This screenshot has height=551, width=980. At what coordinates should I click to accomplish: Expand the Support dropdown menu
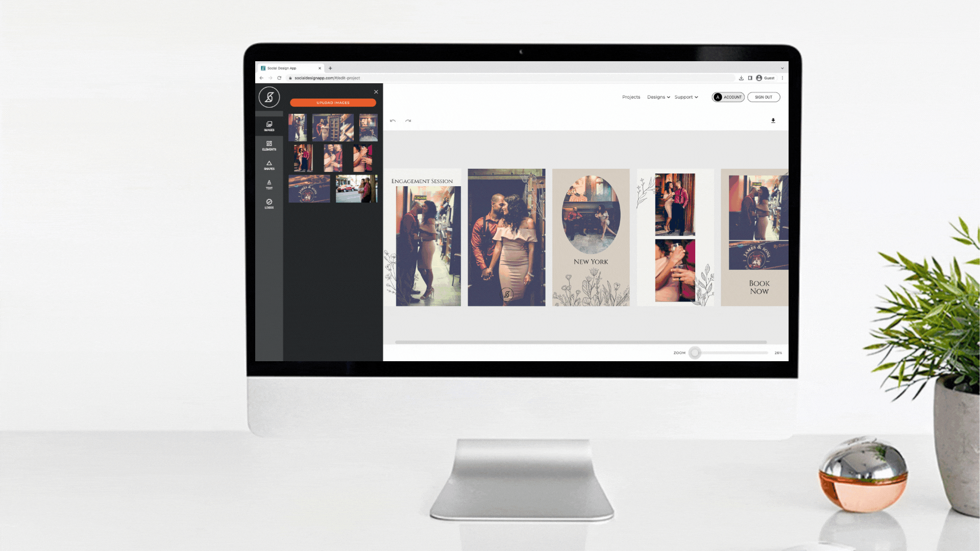tap(686, 97)
